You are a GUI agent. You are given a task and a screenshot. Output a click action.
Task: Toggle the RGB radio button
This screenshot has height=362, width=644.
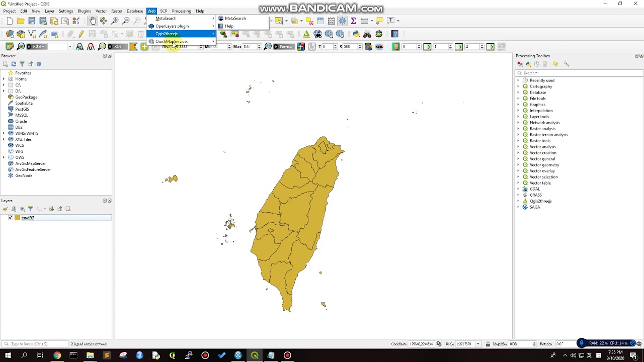[36, 47]
